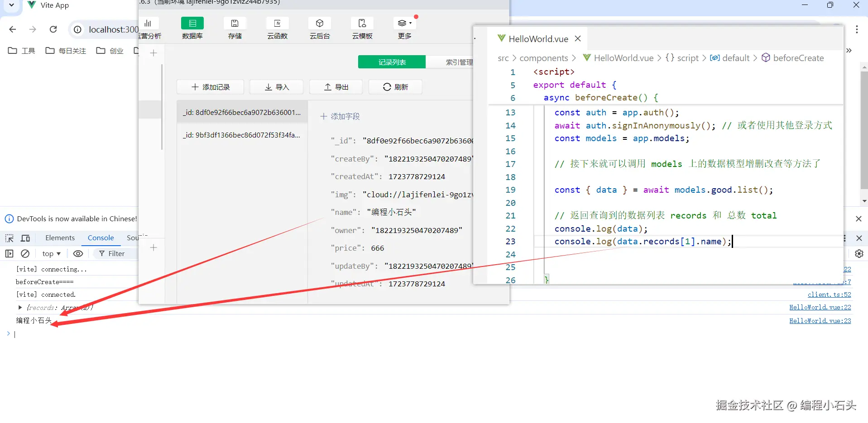
Task: Open the 运营分析 analytics section
Action: pyautogui.click(x=149, y=29)
